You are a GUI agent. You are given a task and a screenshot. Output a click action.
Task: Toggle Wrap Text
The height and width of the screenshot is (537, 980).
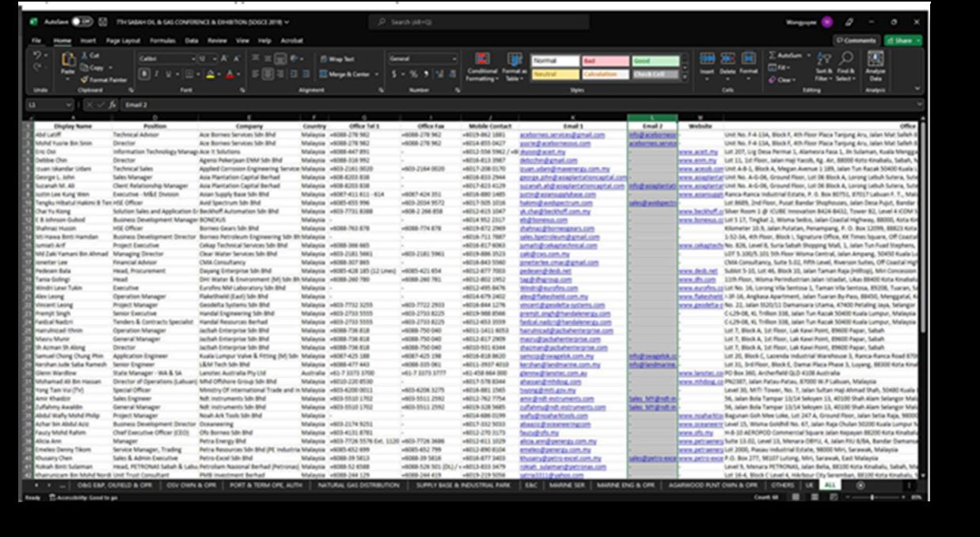point(337,59)
